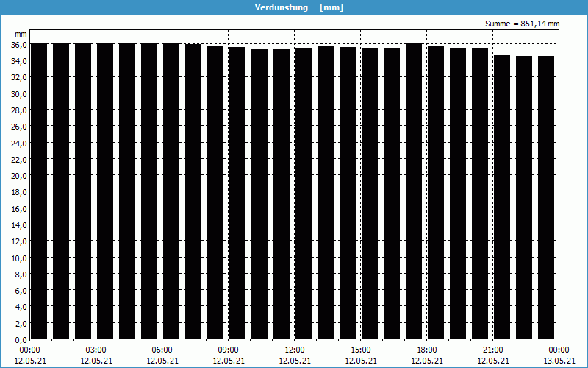
Task: Click the "15:00" time label on the x-axis
Action: click(361, 350)
